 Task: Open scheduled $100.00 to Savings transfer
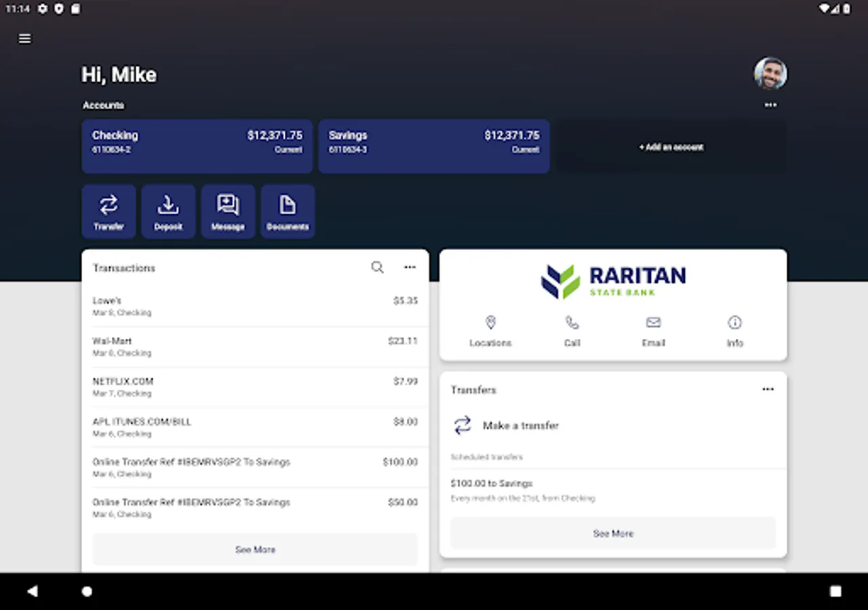[613, 490]
